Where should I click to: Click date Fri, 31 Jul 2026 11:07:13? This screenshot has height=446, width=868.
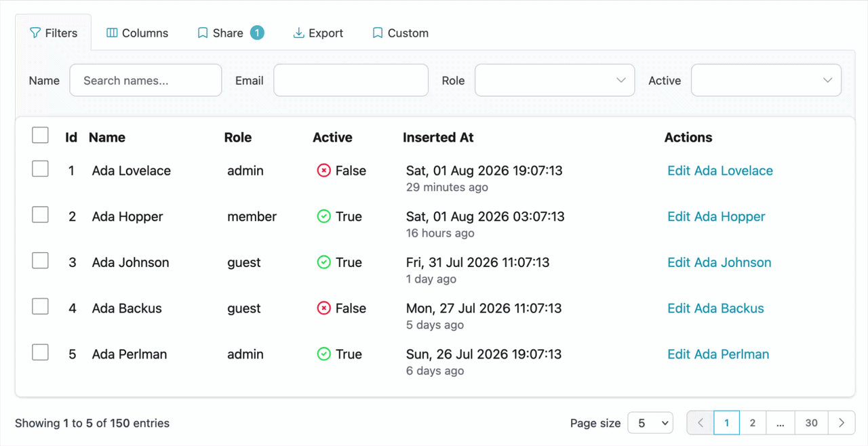click(x=478, y=262)
